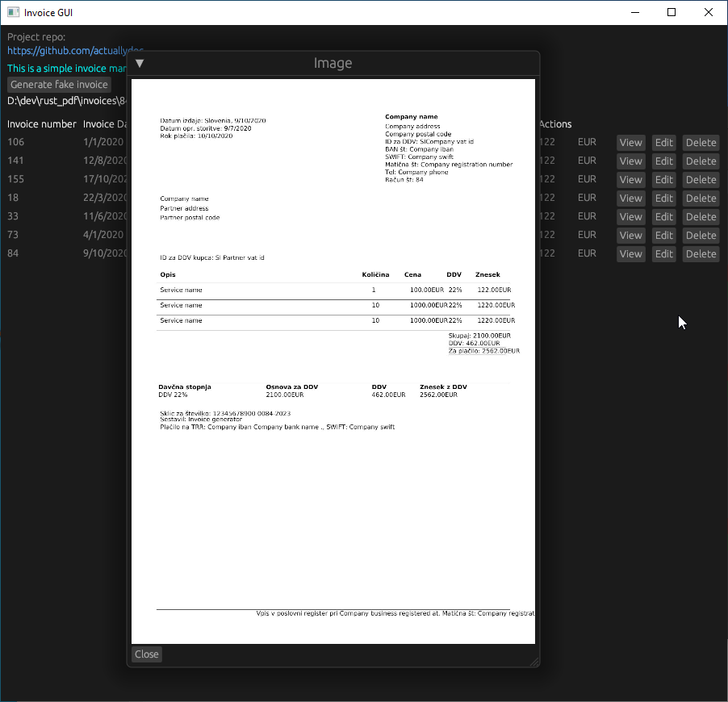
Task: Click the EUR cell in row 84
Action: tap(587, 253)
